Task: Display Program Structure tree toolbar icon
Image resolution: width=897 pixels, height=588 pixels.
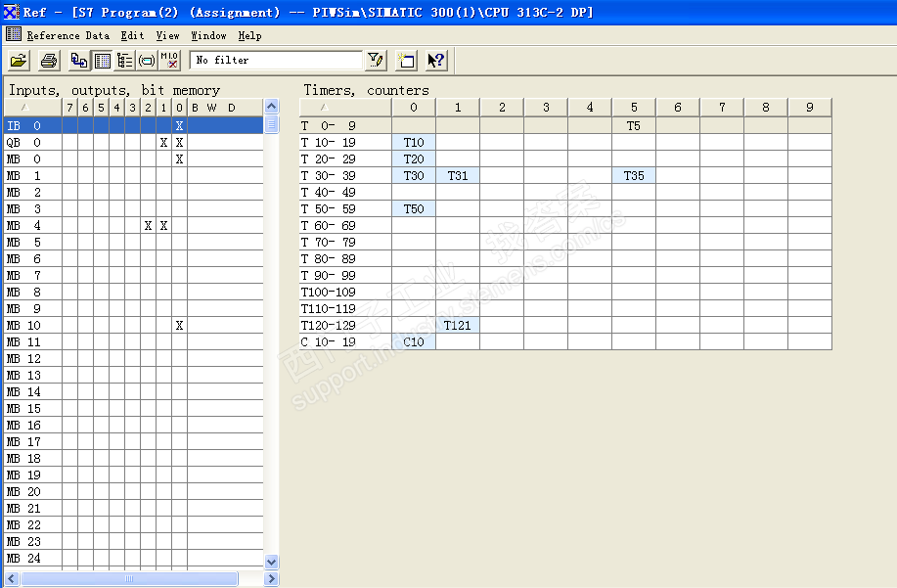Action: point(124,60)
